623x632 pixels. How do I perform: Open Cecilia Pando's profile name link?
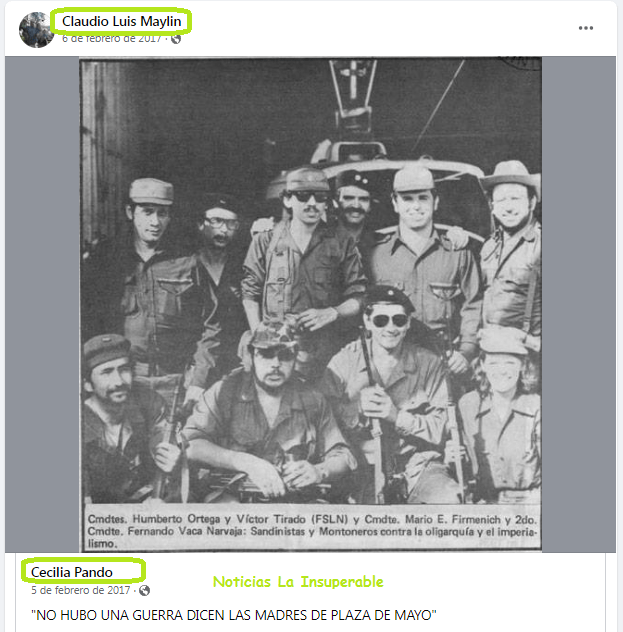coord(72,572)
